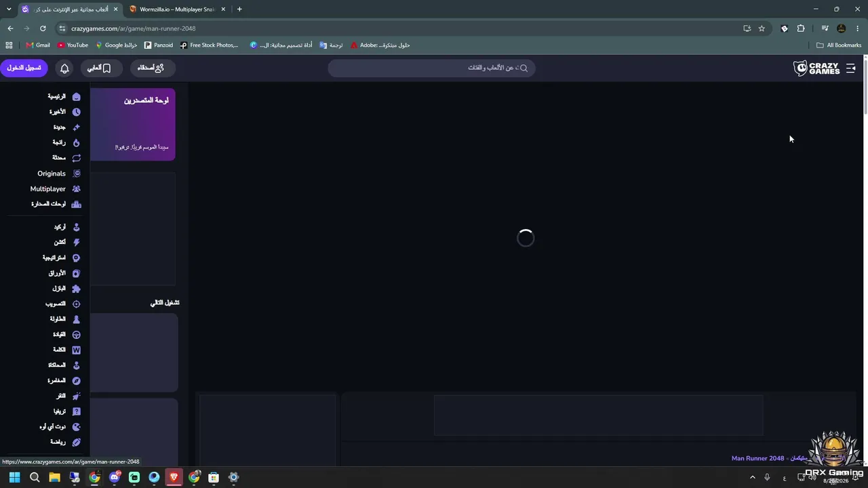Open the YouTube bookmark
868x488 pixels.
pos(73,45)
